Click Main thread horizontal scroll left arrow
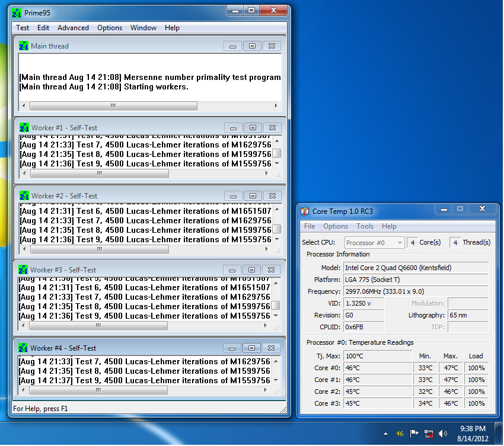This screenshot has width=504, height=446. click(24, 105)
